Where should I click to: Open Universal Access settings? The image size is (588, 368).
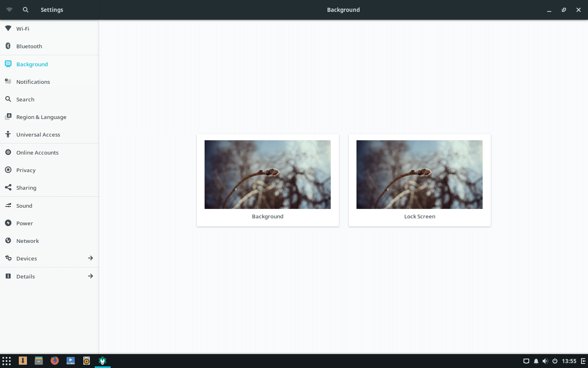(x=49, y=135)
